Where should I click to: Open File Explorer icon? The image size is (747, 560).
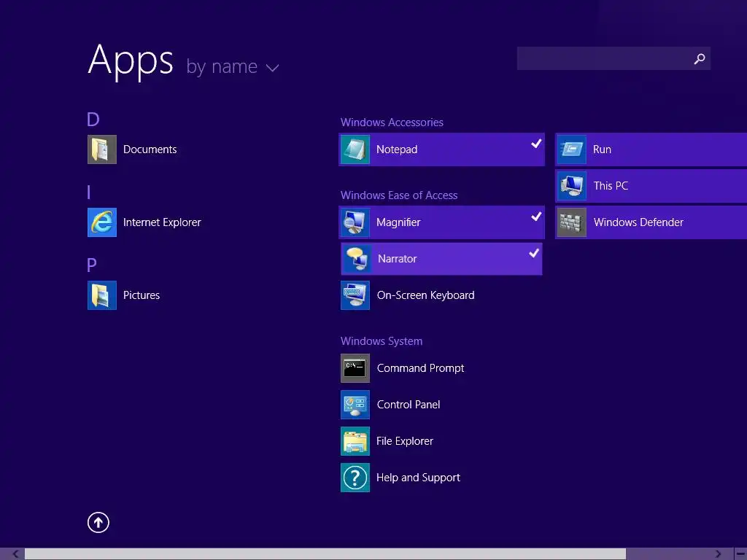pyautogui.click(x=355, y=441)
